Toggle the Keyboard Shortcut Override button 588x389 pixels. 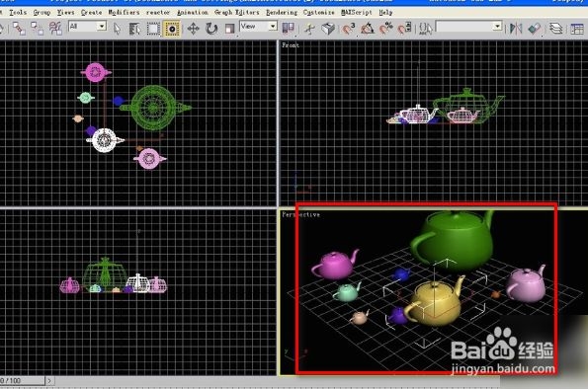pos(328,29)
